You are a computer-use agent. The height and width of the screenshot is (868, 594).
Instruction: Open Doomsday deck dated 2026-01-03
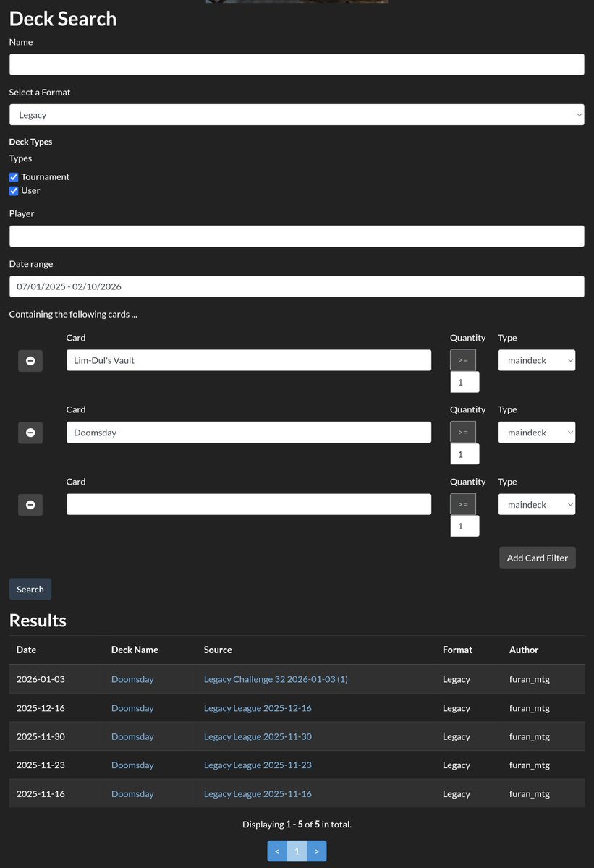(132, 679)
